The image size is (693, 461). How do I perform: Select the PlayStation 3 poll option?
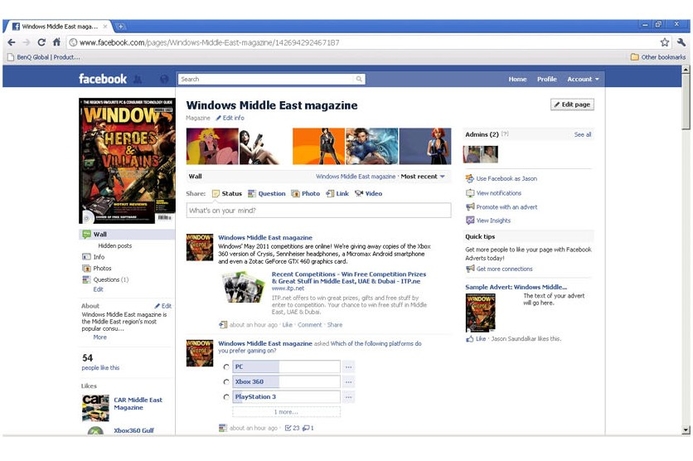(x=226, y=397)
